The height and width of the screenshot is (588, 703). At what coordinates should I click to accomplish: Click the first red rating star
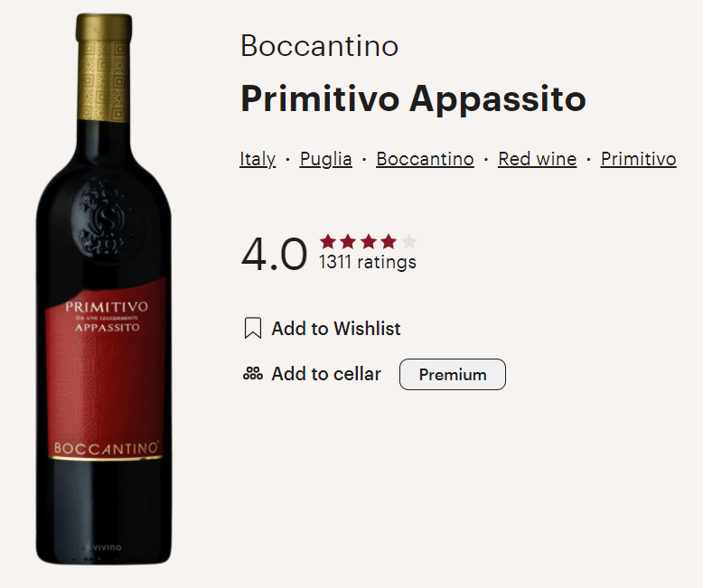(x=328, y=242)
